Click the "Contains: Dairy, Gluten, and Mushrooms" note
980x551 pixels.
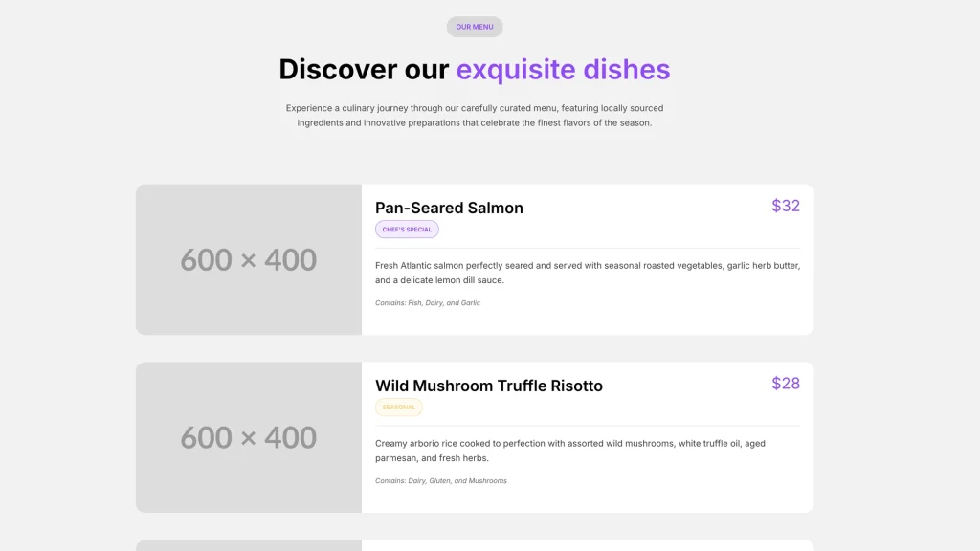(x=441, y=481)
